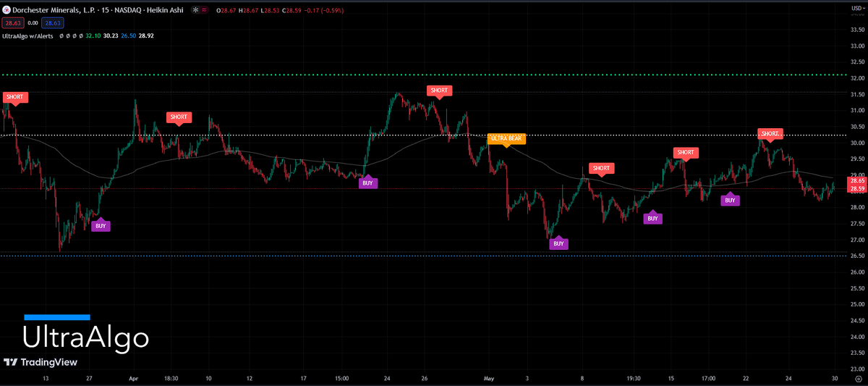The height and width of the screenshot is (386, 868).
Task: Click the 30.23 indicator value
Action: tap(111, 35)
